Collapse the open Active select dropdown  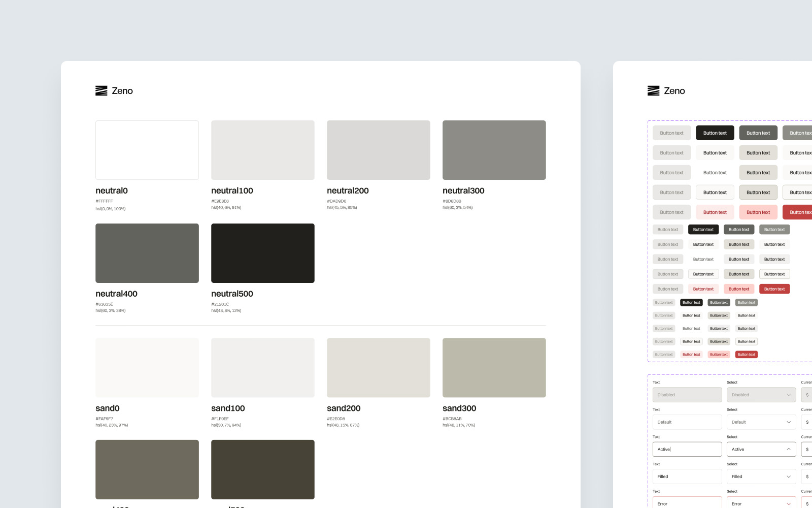pos(761,449)
